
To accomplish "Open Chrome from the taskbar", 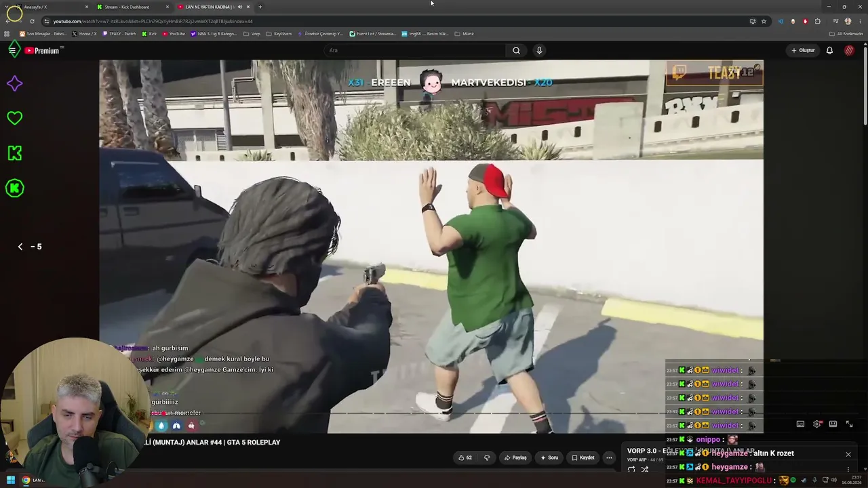I will click(x=26, y=481).
